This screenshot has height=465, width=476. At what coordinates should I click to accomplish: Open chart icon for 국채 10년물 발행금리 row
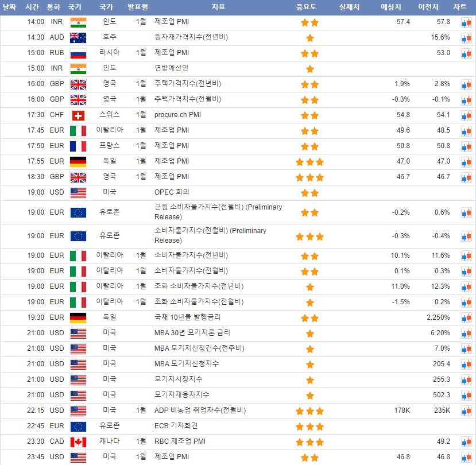466,318
